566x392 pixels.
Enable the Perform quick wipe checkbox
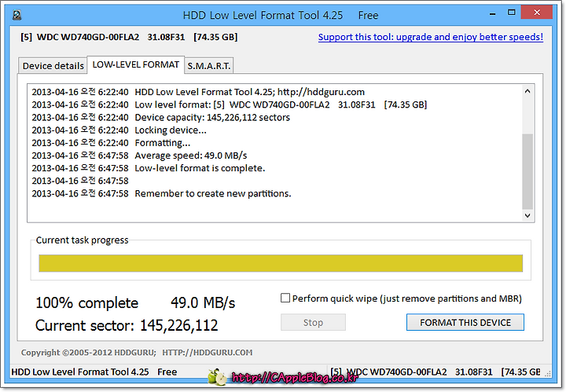pyautogui.click(x=285, y=298)
